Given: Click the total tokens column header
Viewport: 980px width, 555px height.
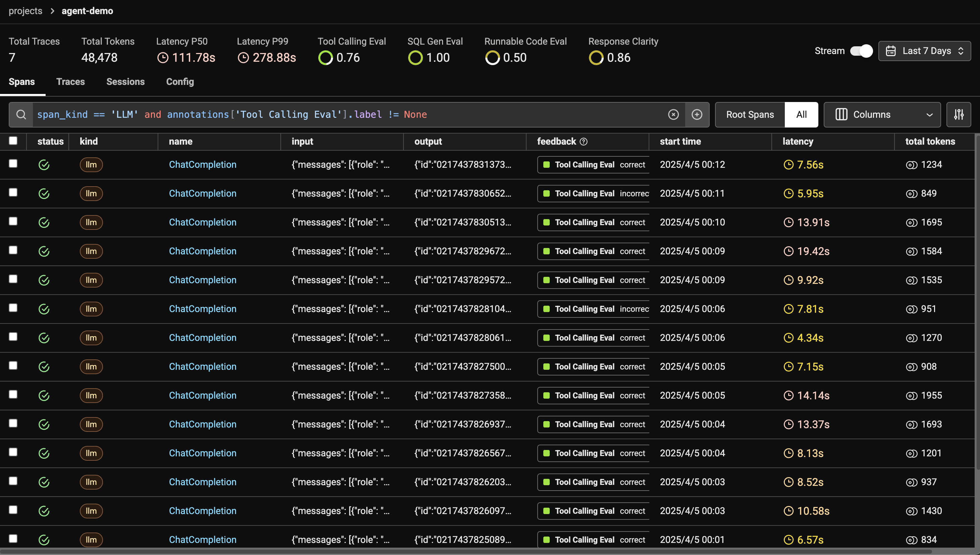Looking at the screenshot, I should [x=930, y=142].
